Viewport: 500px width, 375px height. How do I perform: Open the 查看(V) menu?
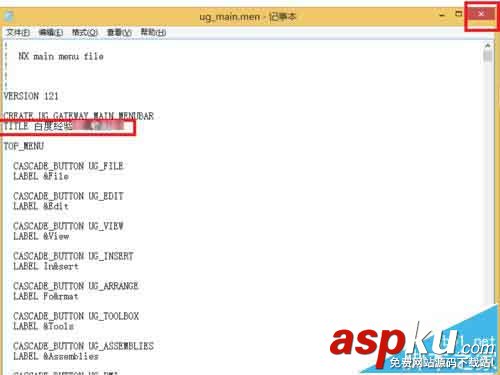click(x=119, y=32)
